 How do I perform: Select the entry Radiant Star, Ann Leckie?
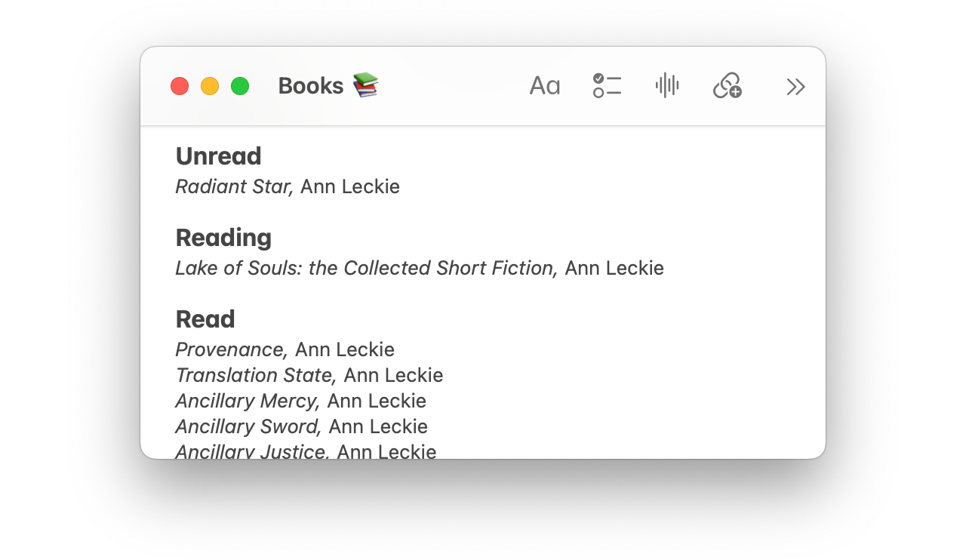(x=288, y=186)
